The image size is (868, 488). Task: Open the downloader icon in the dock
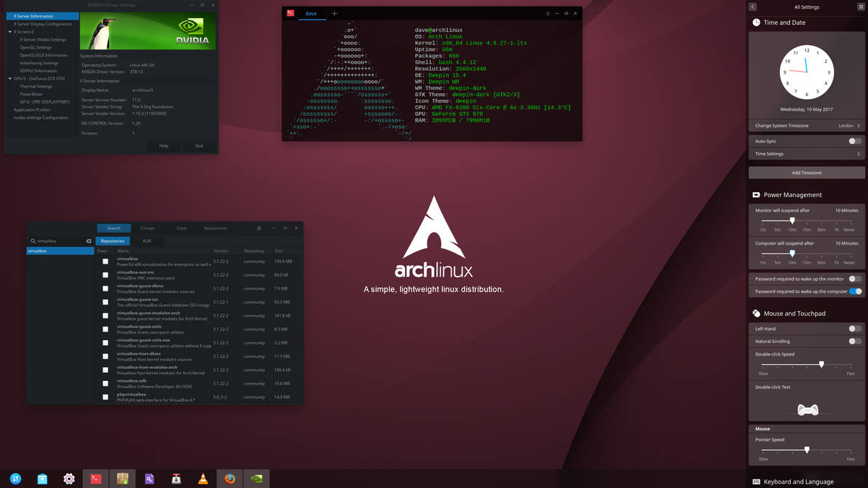pyautogui.click(x=176, y=479)
